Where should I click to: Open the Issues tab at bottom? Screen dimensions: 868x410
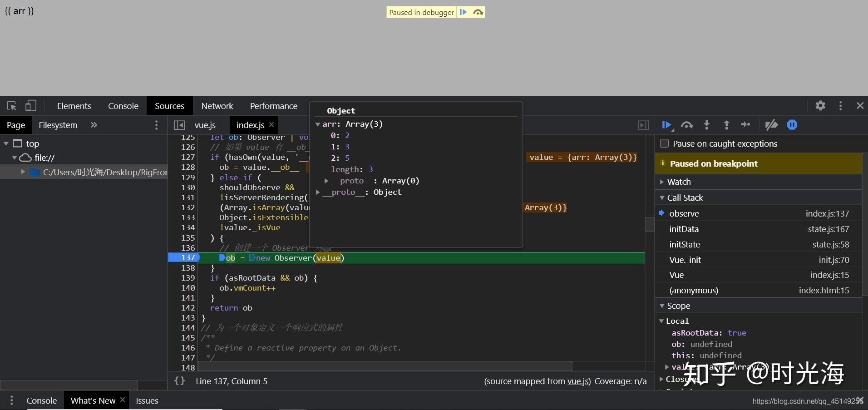click(147, 400)
